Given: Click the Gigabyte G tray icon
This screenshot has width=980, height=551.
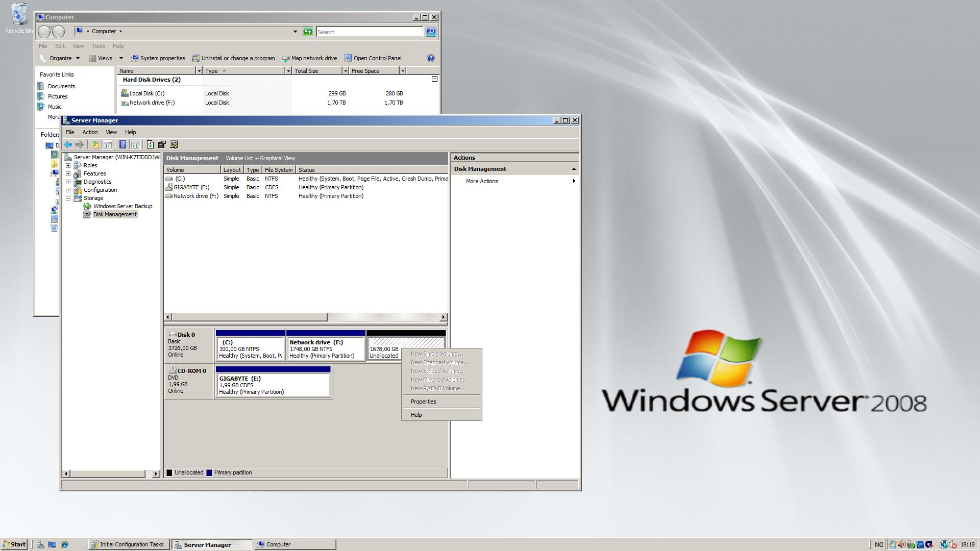Looking at the screenshot, I should 929,544.
